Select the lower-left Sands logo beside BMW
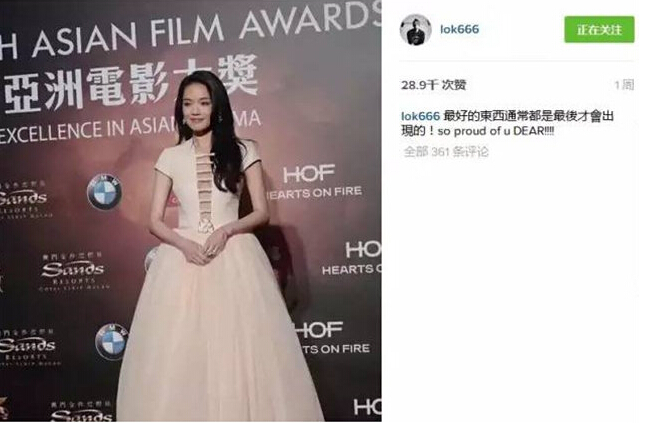 [x=28, y=348]
